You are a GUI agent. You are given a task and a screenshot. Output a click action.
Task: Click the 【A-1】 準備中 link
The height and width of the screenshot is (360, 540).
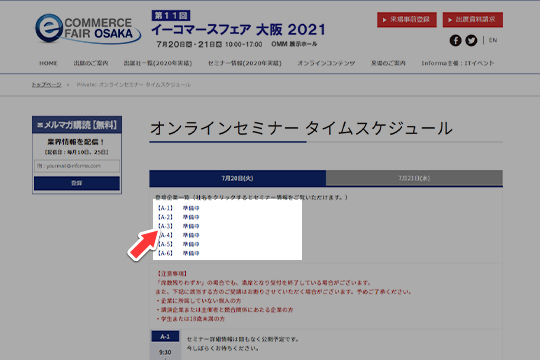[x=178, y=208]
